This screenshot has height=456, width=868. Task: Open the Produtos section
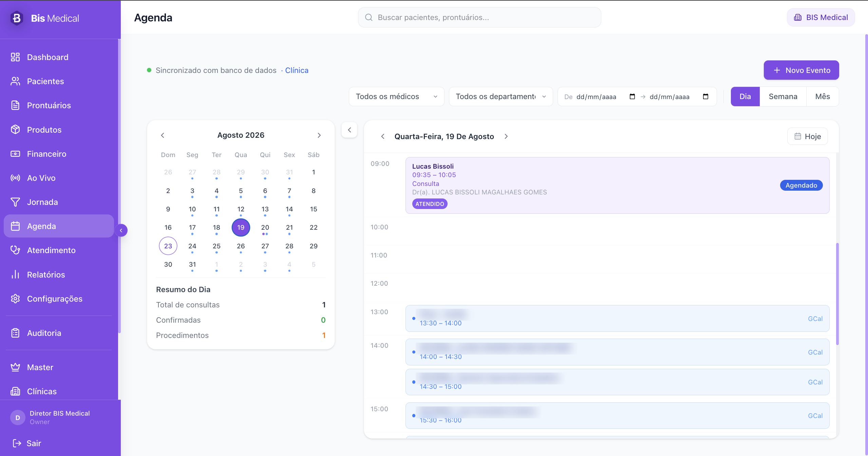pos(59,130)
